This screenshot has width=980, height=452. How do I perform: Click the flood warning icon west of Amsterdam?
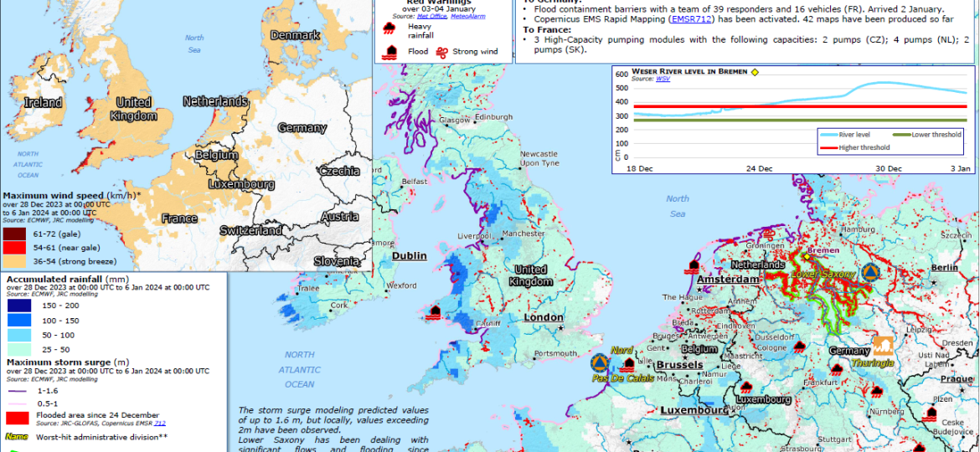click(694, 266)
